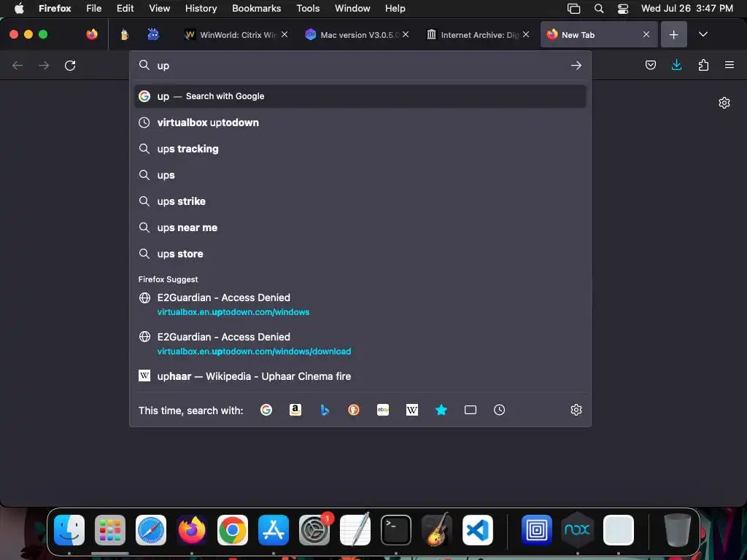The height and width of the screenshot is (560, 747).
Task: Search history using the clock icon
Action: click(x=499, y=410)
